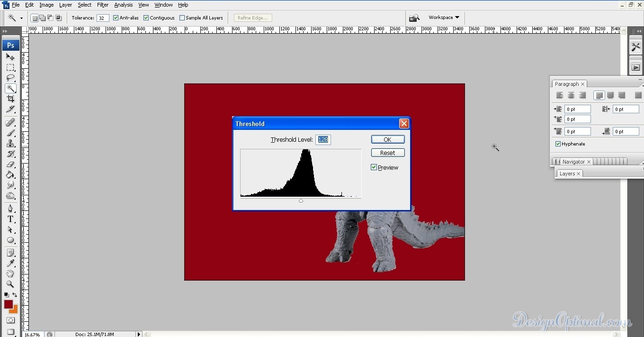
Task: Choose Right align text in Paragraph panel
Action: (x=582, y=95)
